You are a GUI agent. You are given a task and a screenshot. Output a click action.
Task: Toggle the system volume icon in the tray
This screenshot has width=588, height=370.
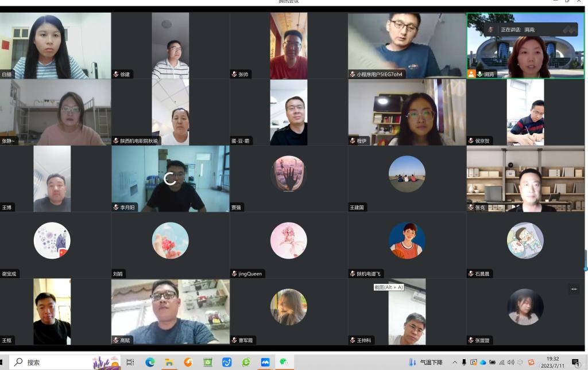pyautogui.click(x=510, y=363)
